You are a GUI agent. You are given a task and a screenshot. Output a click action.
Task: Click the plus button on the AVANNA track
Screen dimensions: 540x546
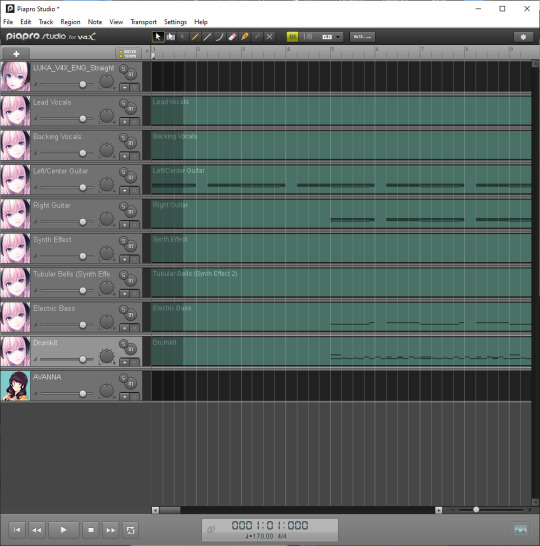(124, 397)
